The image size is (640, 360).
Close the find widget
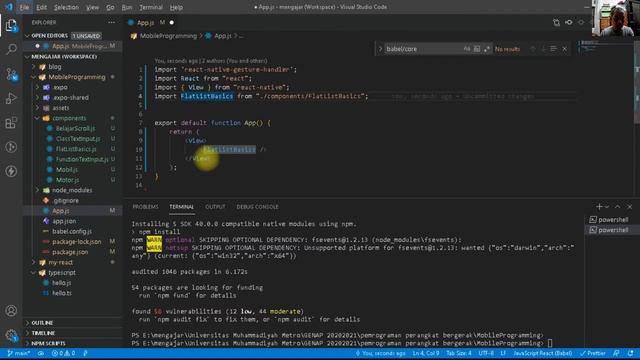click(564, 49)
